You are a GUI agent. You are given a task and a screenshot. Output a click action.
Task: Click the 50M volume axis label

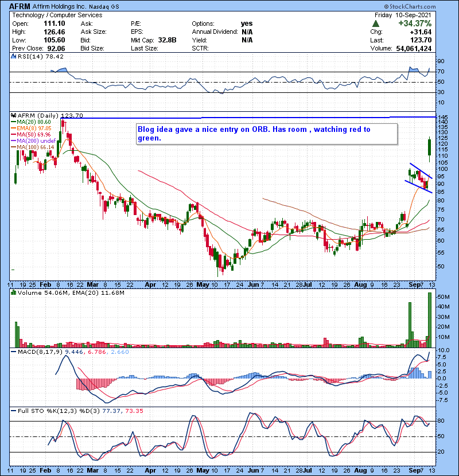coord(444,296)
